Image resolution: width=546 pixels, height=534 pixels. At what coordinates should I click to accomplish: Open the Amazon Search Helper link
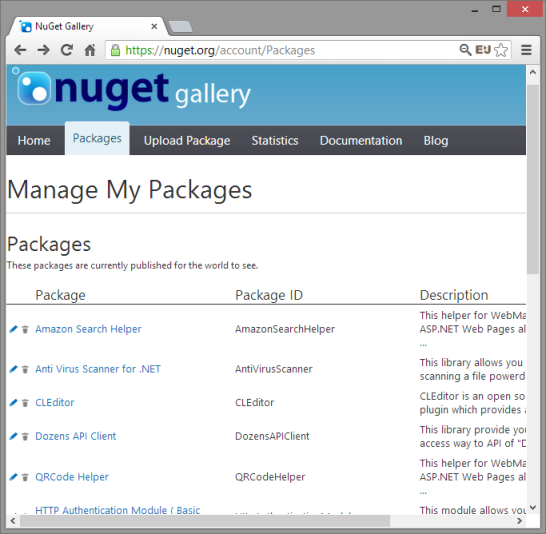click(x=88, y=329)
